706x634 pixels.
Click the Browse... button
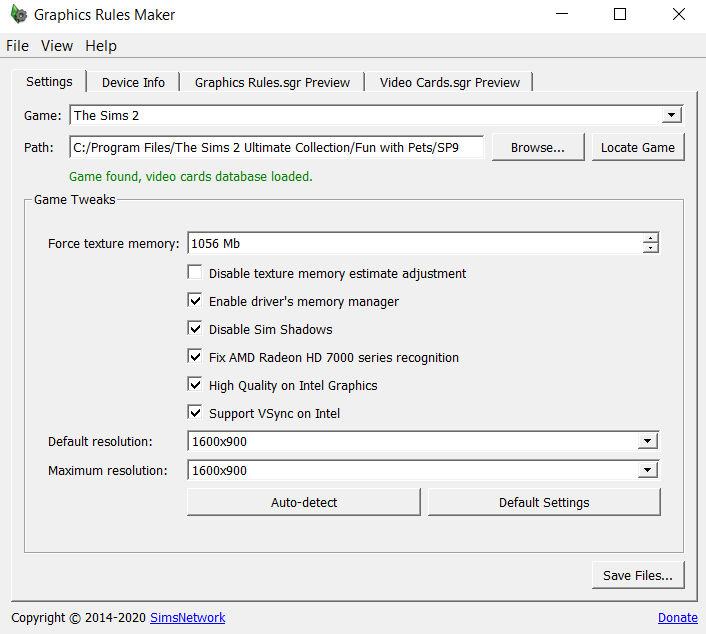pos(538,147)
